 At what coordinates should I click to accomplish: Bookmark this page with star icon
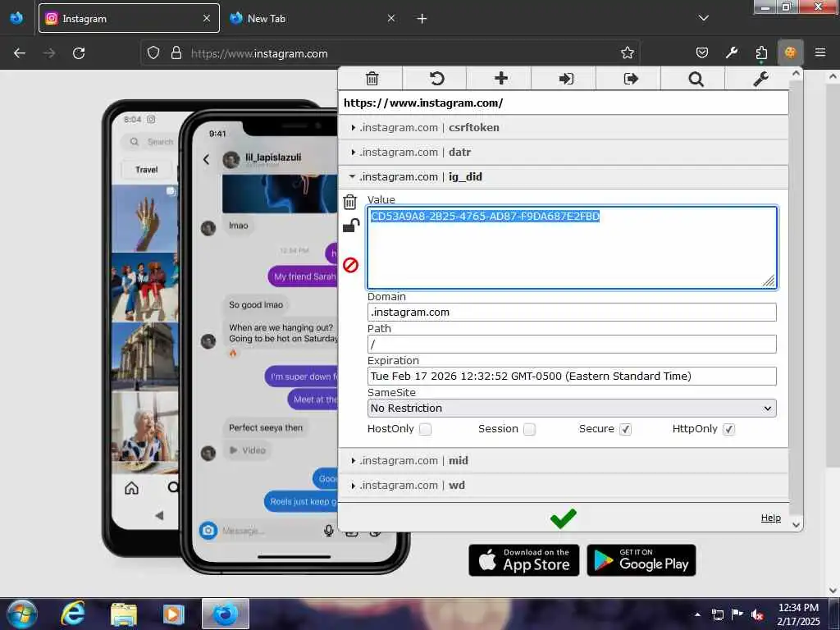point(628,52)
